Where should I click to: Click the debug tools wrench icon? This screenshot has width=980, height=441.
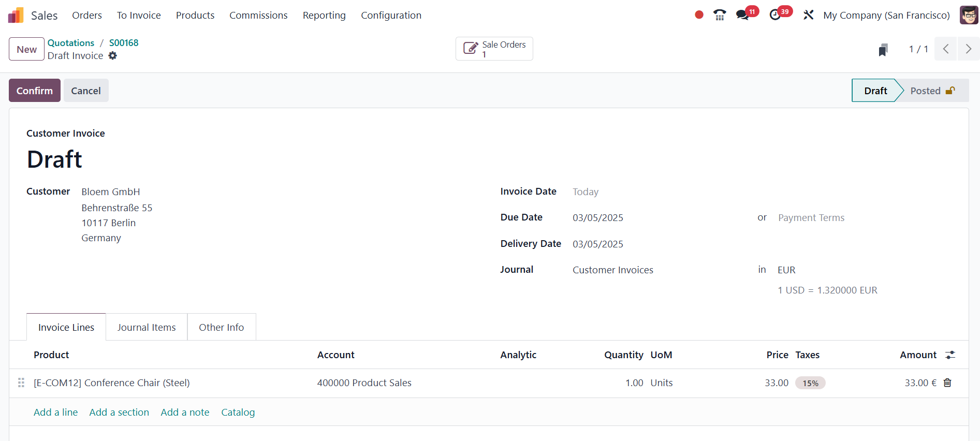(x=808, y=15)
